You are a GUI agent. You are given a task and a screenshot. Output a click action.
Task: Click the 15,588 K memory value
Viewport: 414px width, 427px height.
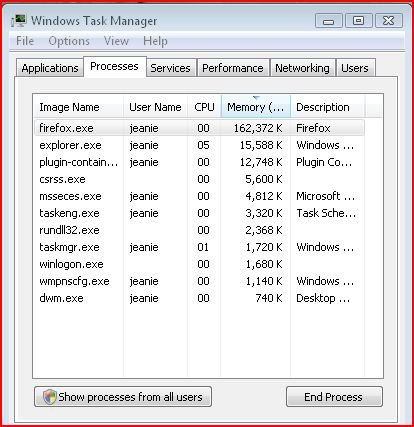coord(261,145)
